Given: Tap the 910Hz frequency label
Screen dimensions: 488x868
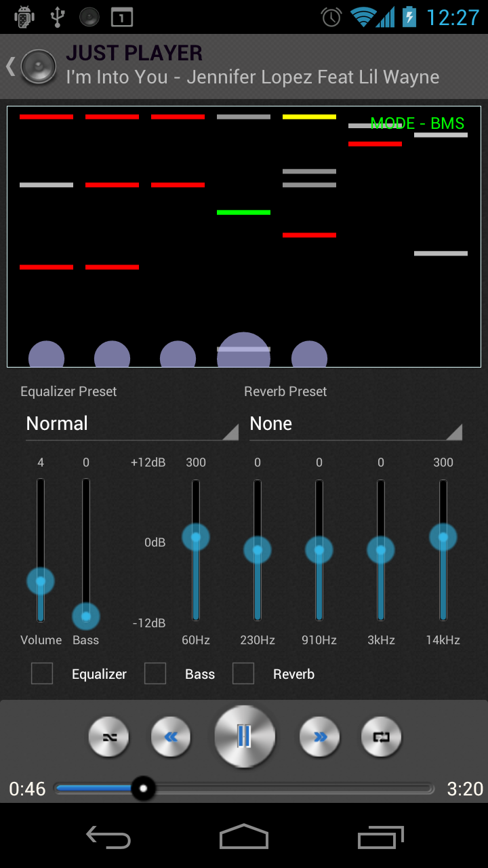Looking at the screenshot, I should click(319, 640).
